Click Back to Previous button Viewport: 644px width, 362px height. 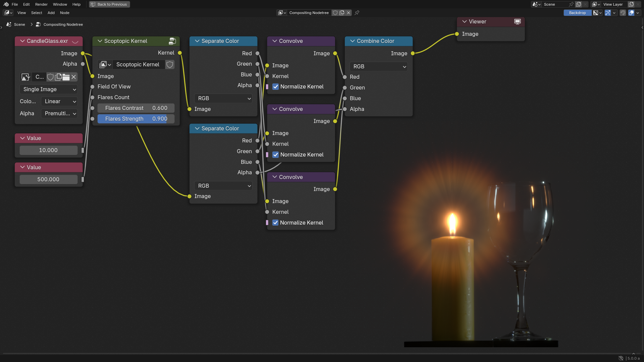pos(109,4)
